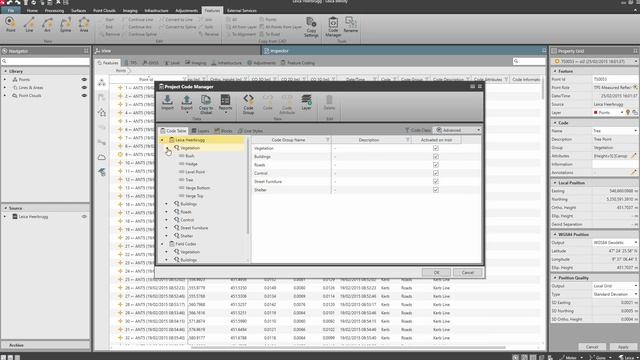The image size is (640, 360).
Task: Uncheck Activated for Vegetation group
Action: [x=436, y=148]
